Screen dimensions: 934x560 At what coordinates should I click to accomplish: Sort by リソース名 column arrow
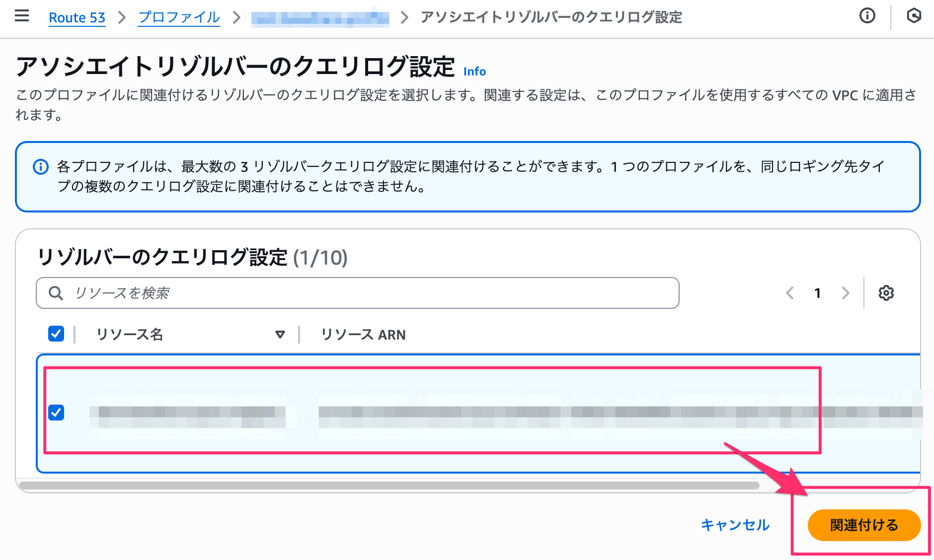pos(280,335)
